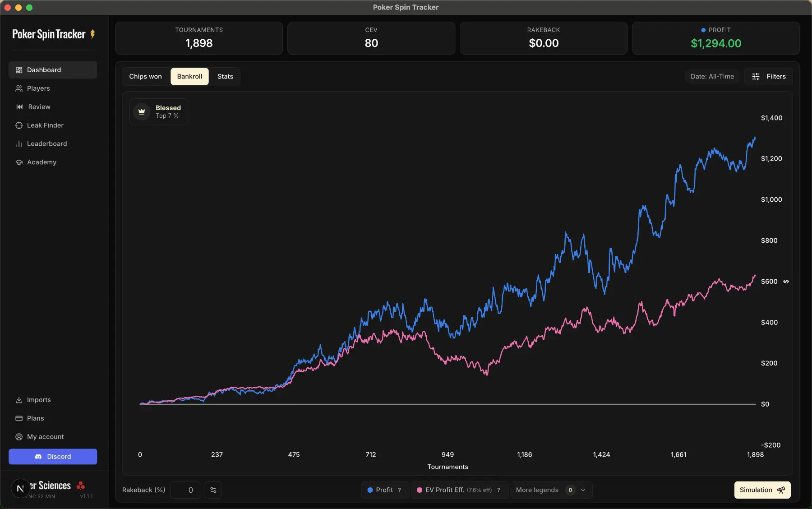Viewport: 812px width, 509px height.
Task: Click the Dashboard grid icon in sidebar
Action: coord(19,70)
